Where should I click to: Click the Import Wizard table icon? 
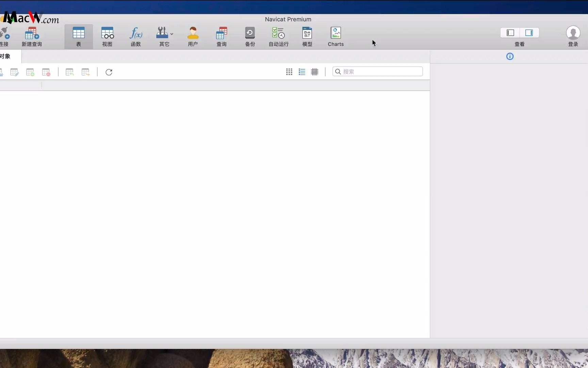(x=70, y=72)
